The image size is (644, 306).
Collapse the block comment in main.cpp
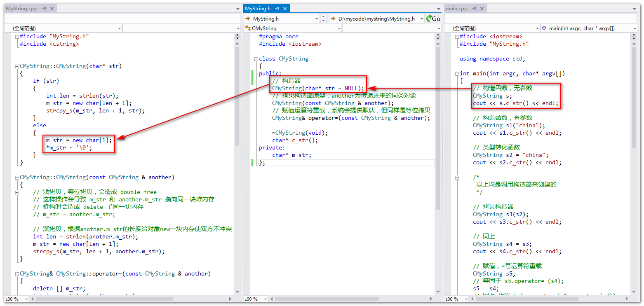tap(457, 178)
